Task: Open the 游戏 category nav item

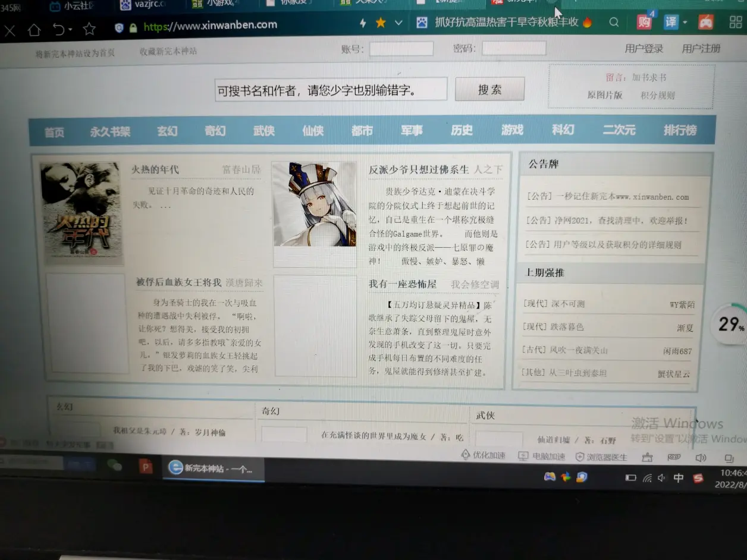Action: [x=512, y=130]
